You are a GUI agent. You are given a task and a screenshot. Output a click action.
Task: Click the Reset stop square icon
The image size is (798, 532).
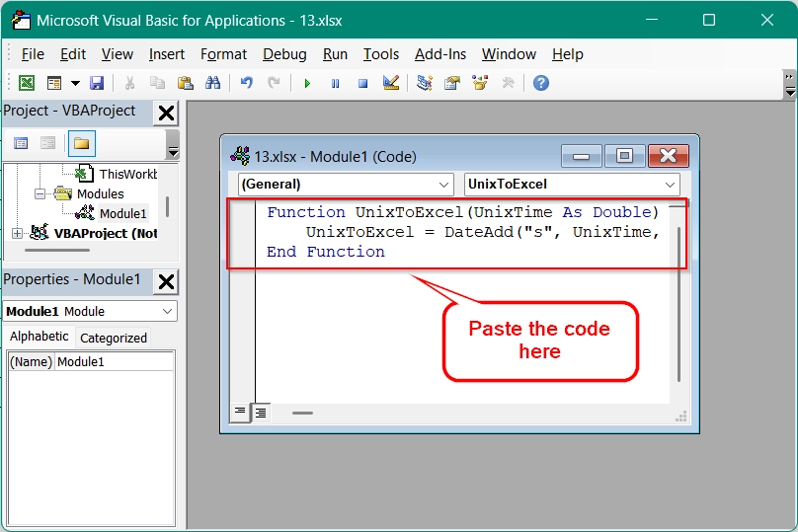(x=362, y=84)
